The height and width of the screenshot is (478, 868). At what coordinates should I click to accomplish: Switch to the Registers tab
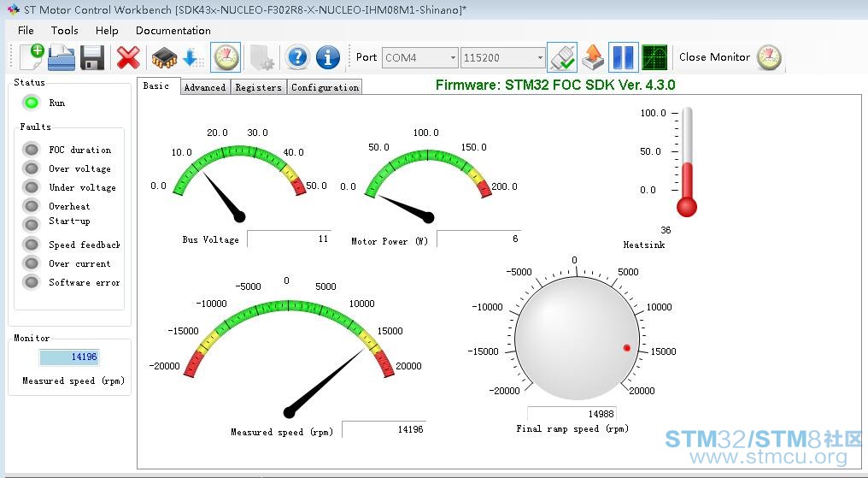tap(259, 87)
